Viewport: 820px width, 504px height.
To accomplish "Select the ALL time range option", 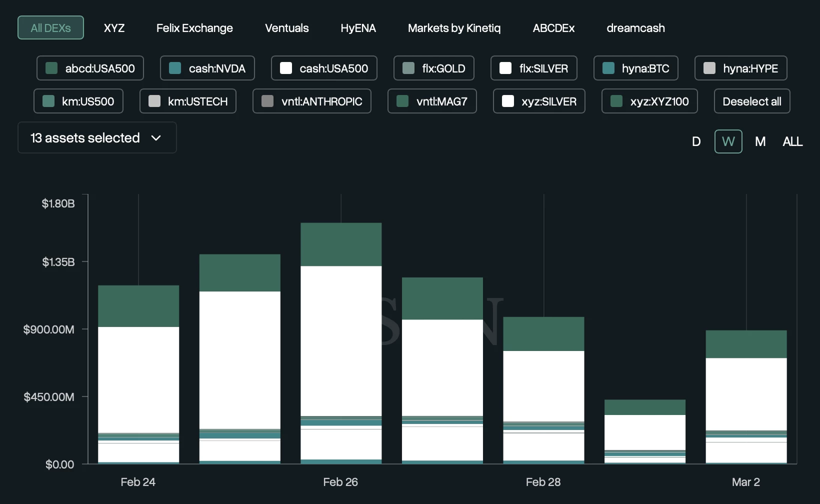I will pyautogui.click(x=792, y=141).
